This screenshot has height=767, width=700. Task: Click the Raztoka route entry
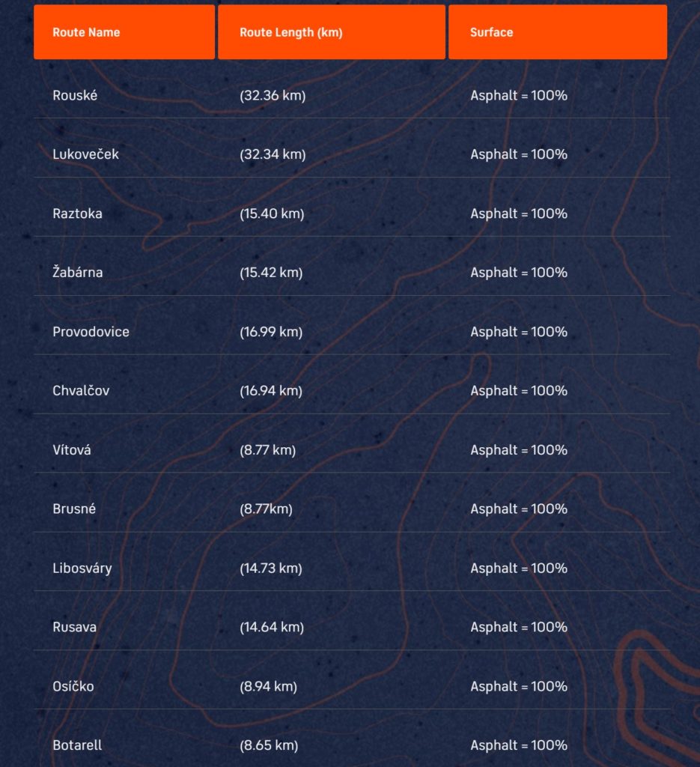point(77,213)
